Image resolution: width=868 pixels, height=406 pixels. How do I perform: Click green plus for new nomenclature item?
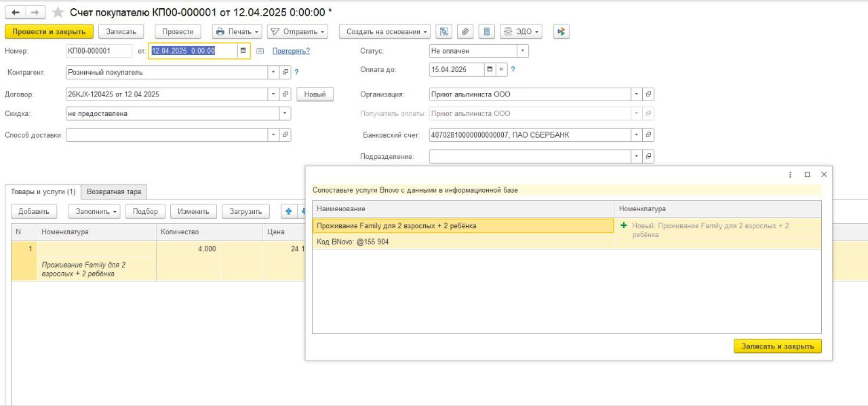click(x=624, y=225)
